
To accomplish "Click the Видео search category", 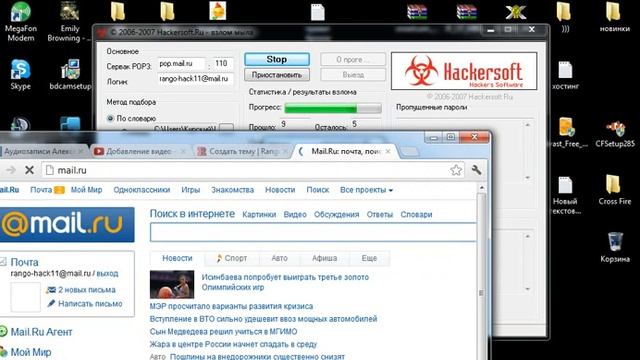I will point(295,215).
